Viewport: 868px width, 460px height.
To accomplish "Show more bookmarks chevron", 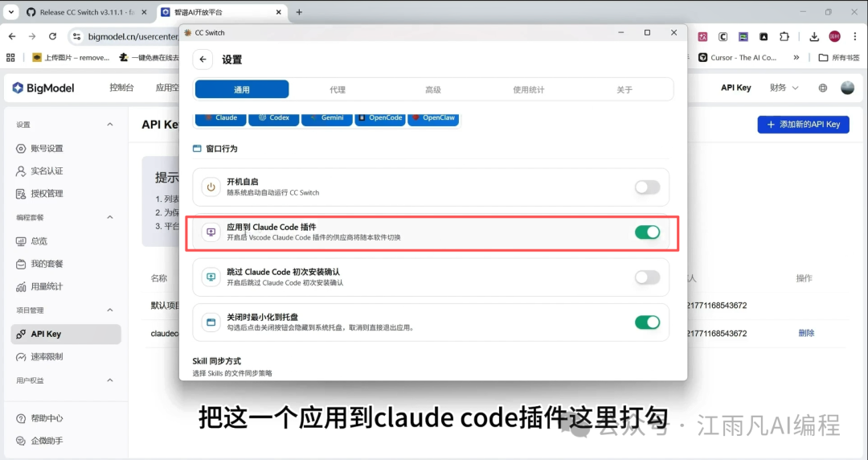I will pos(796,58).
